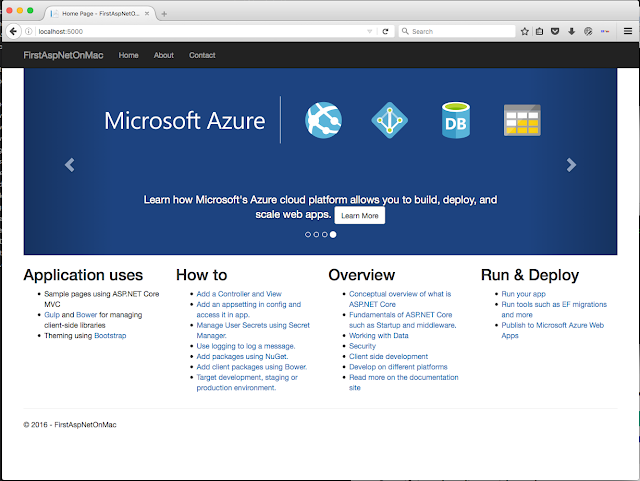
Task: Open the Working with Data link
Action: click(379, 336)
